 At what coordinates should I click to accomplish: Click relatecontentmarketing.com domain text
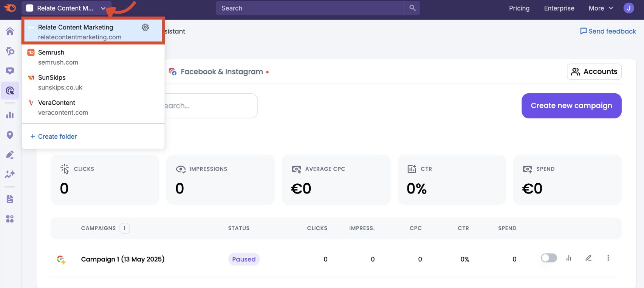[80, 37]
